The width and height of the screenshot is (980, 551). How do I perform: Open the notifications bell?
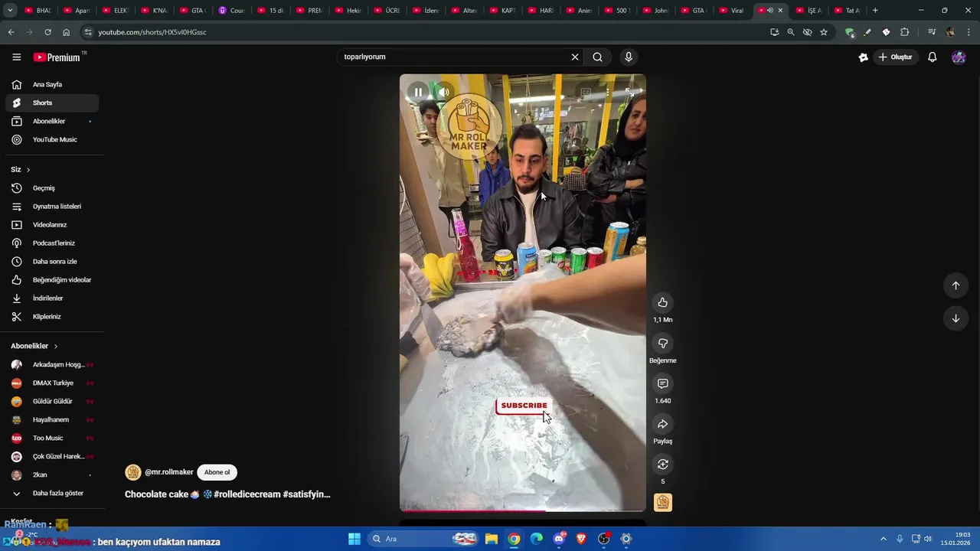pyautogui.click(x=932, y=57)
